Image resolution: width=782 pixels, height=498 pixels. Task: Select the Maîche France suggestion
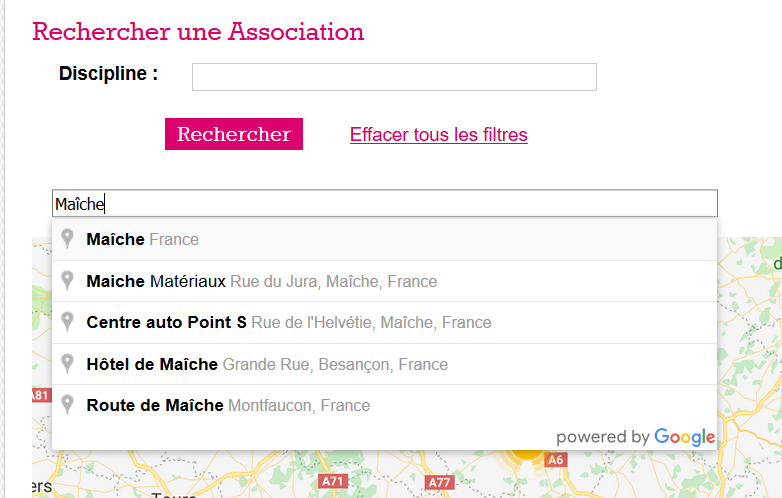(x=385, y=239)
